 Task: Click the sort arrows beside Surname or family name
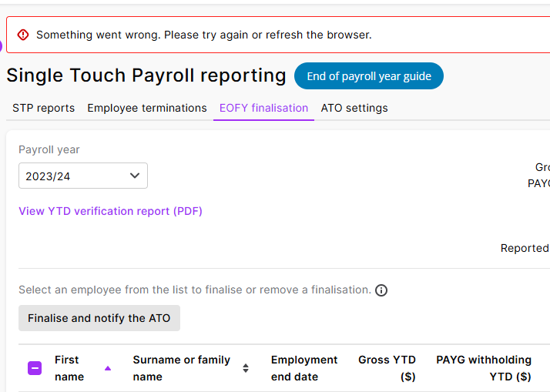coord(246,368)
